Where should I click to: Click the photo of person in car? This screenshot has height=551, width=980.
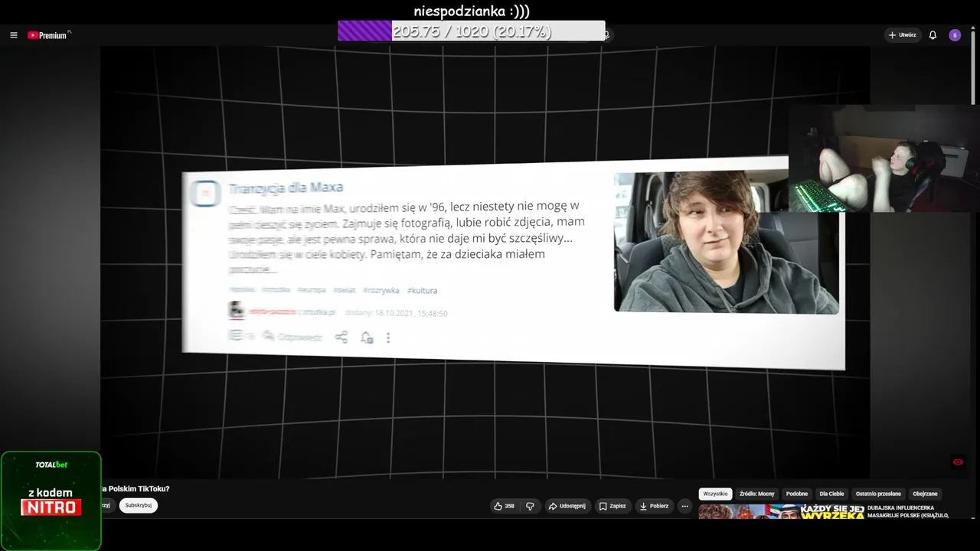click(x=726, y=242)
